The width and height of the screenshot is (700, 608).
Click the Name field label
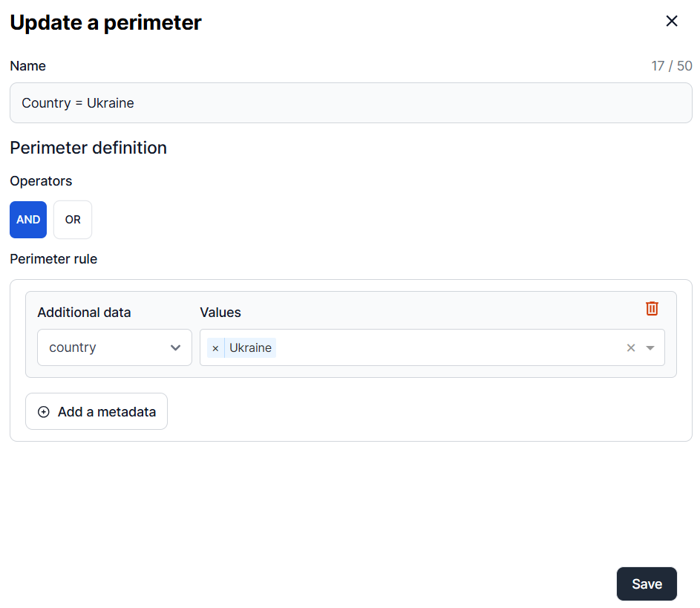(28, 66)
